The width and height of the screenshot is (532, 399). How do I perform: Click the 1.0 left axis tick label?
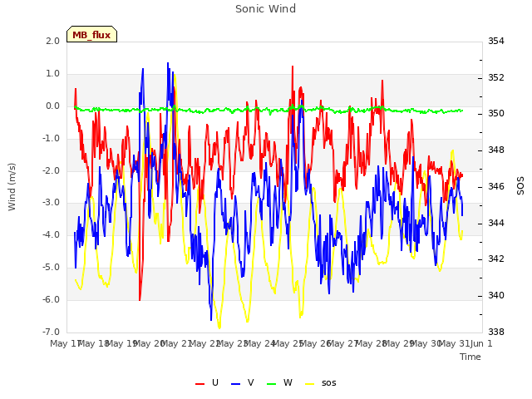coord(53,74)
